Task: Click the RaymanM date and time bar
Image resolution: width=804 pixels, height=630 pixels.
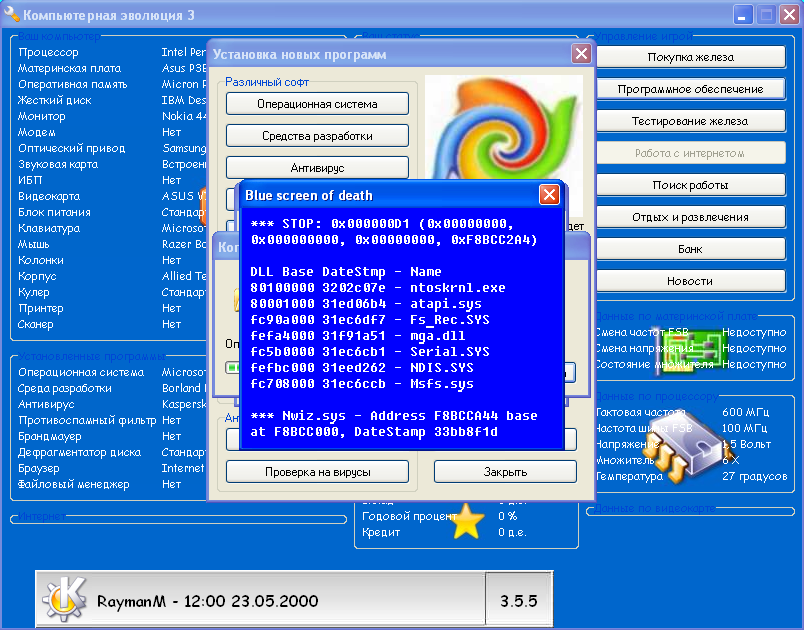Action: tap(260, 599)
